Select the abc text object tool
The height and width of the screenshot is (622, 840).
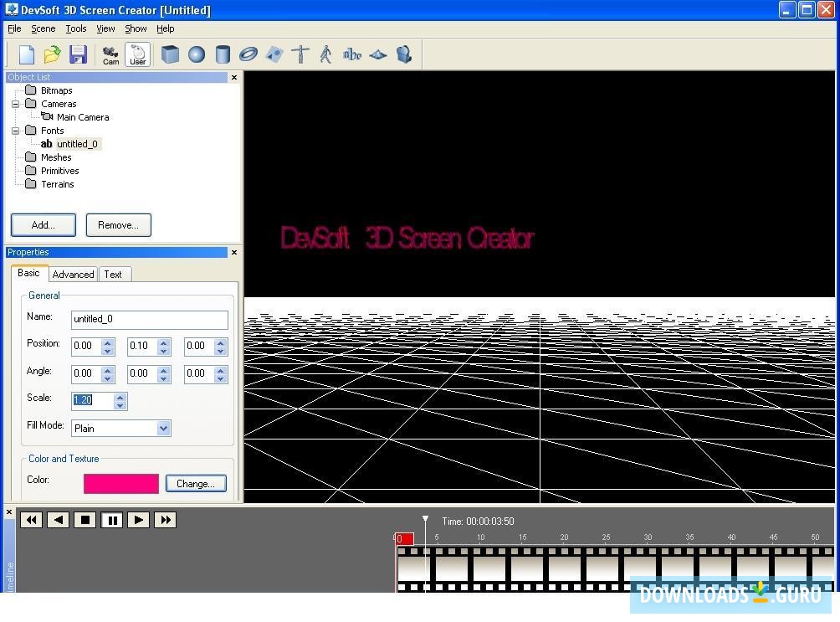click(351, 54)
